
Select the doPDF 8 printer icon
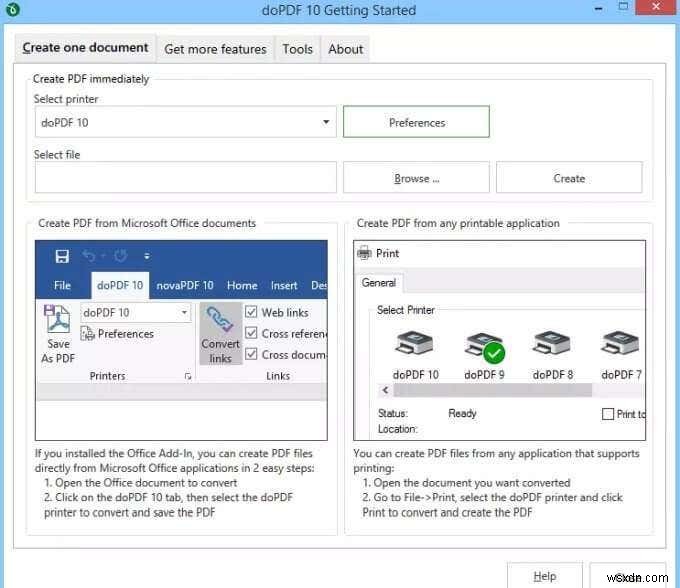click(x=552, y=345)
